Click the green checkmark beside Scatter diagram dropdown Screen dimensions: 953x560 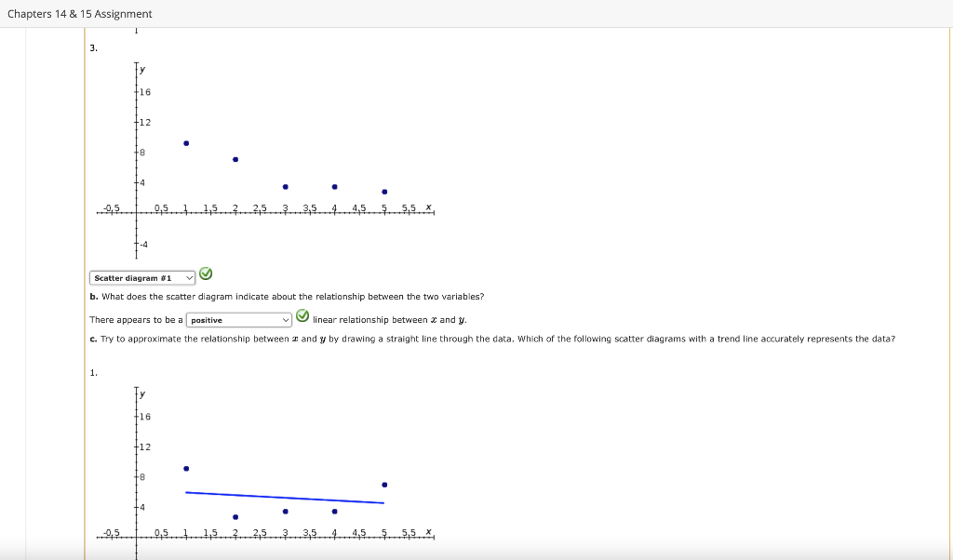(x=206, y=273)
